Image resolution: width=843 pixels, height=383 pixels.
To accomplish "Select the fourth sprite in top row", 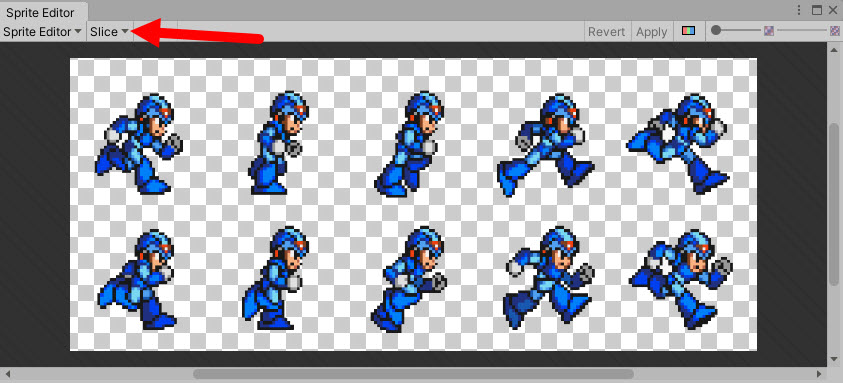I will (545, 145).
